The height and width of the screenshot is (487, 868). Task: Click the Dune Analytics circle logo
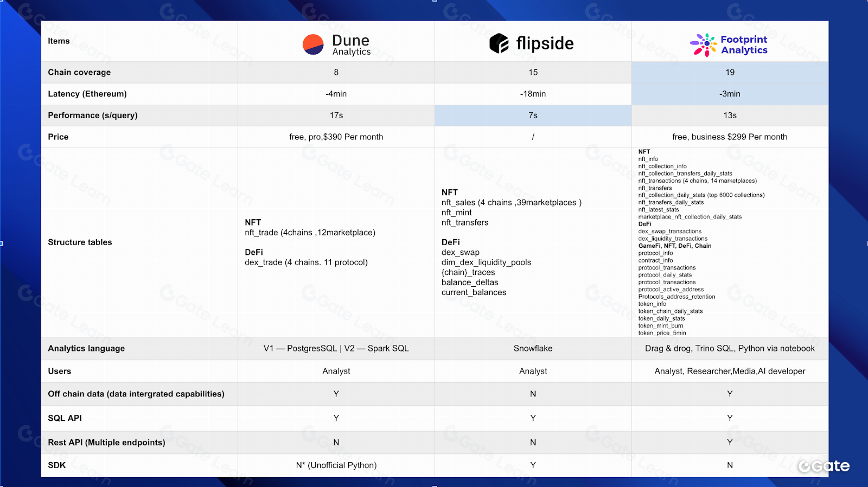[313, 44]
